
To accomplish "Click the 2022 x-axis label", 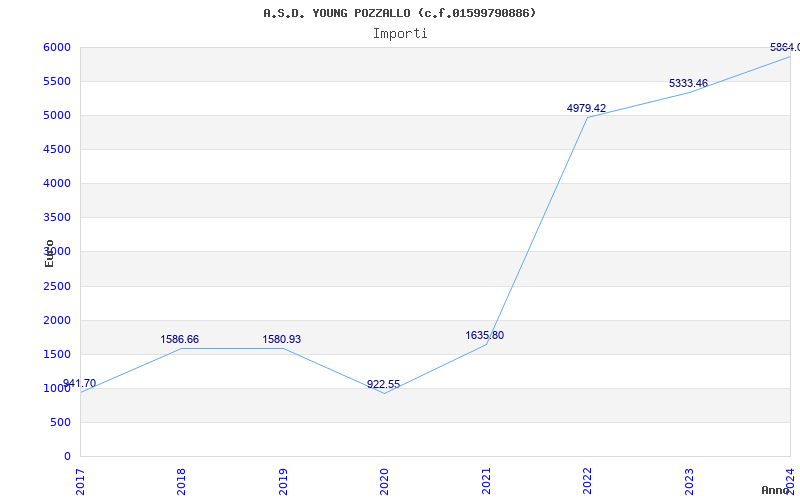I will tap(588, 482).
